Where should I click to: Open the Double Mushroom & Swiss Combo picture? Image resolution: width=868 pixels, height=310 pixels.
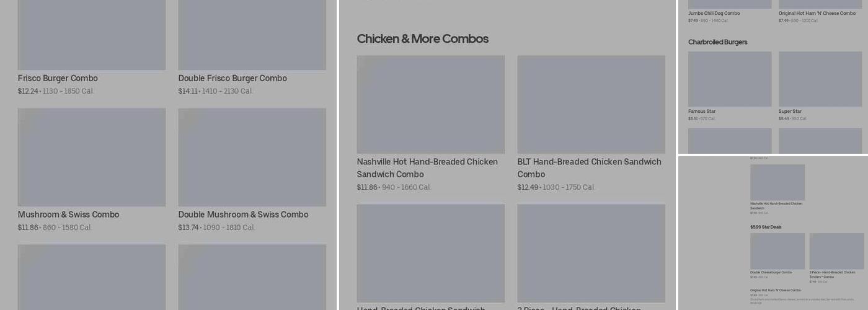(252, 157)
